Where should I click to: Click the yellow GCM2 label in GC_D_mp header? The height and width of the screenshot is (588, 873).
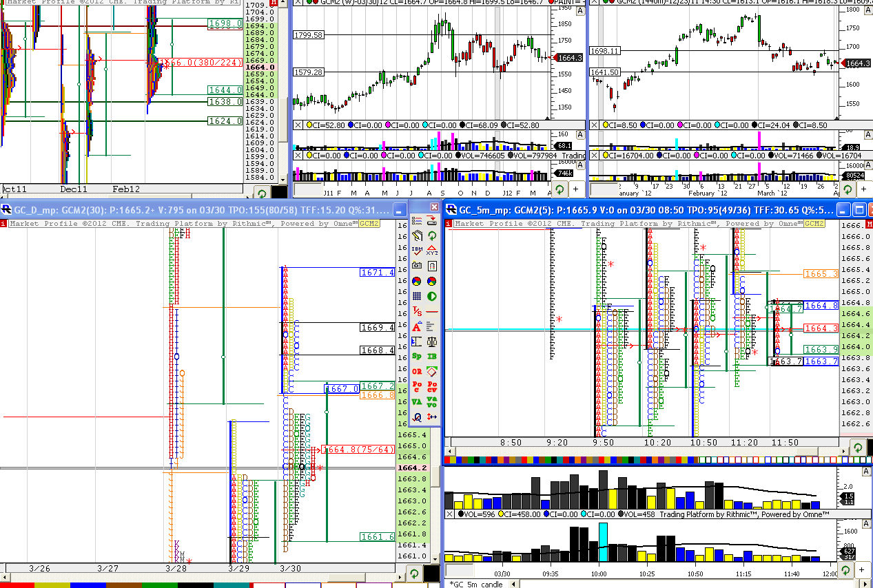pos(369,223)
